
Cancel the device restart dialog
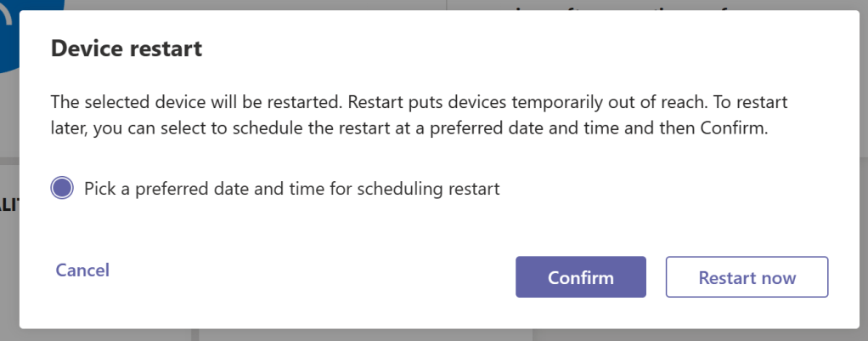(x=82, y=270)
